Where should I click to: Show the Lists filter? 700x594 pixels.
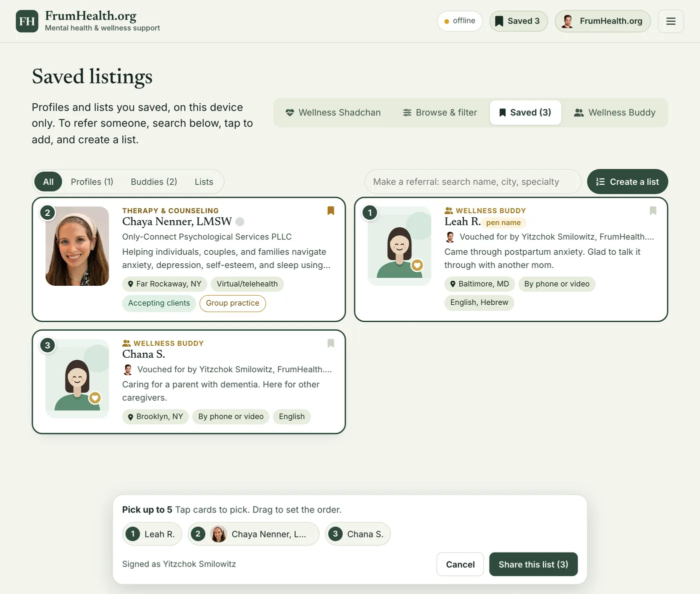[x=204, y=182]
